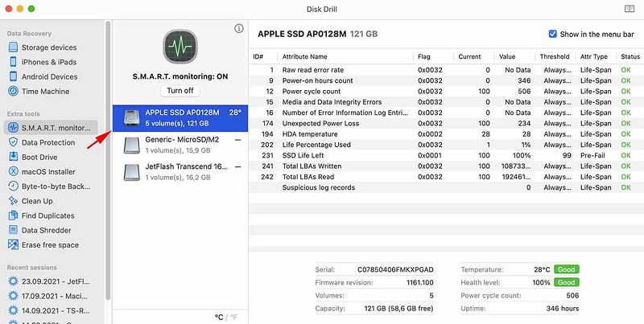
Task: Sort by Value column header
Action: [507, 56]
